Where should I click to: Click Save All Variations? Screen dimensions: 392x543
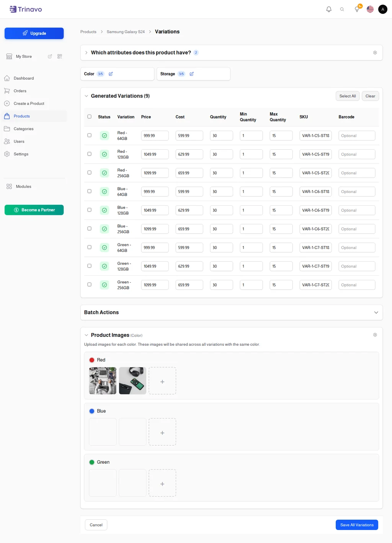(357, 525)
